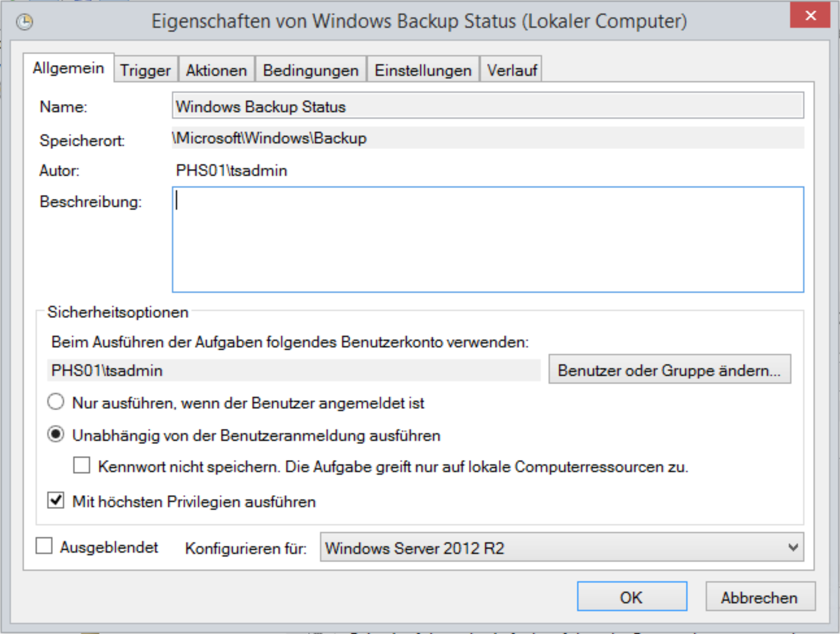Screen dimensions: 840x634
Task: Switch to the Allgemein tab
Action: [68, 68]
